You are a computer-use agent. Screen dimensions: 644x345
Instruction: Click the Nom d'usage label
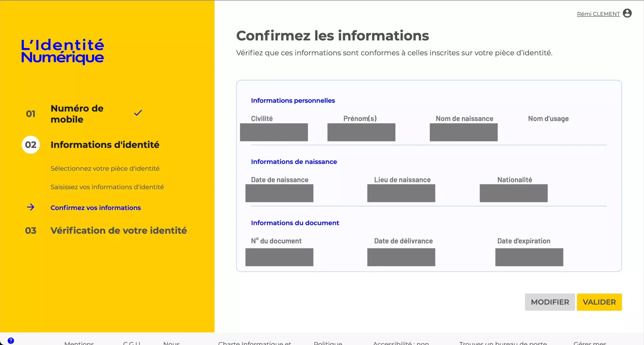548,118
